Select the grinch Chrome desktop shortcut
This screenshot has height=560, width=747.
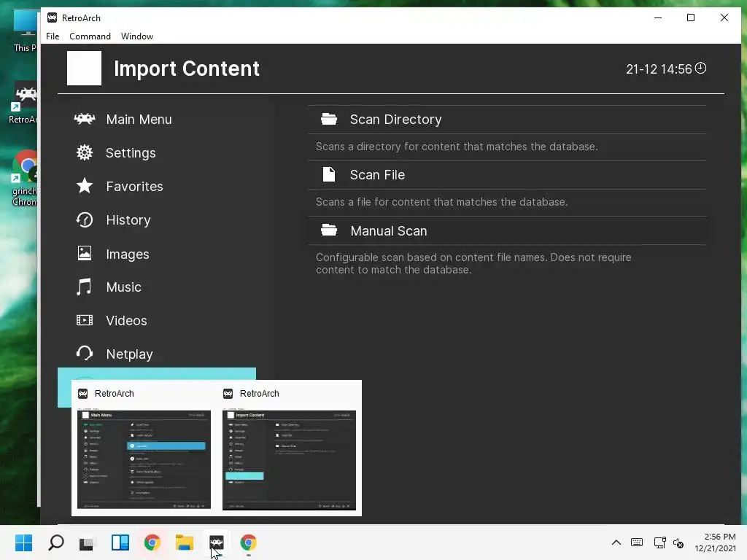point(24,179)
